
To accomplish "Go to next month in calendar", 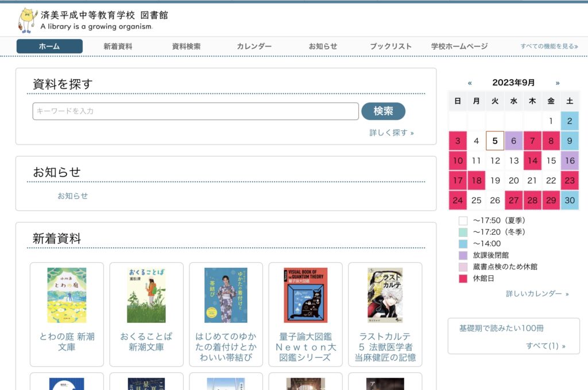I will [x=558, y=83].
